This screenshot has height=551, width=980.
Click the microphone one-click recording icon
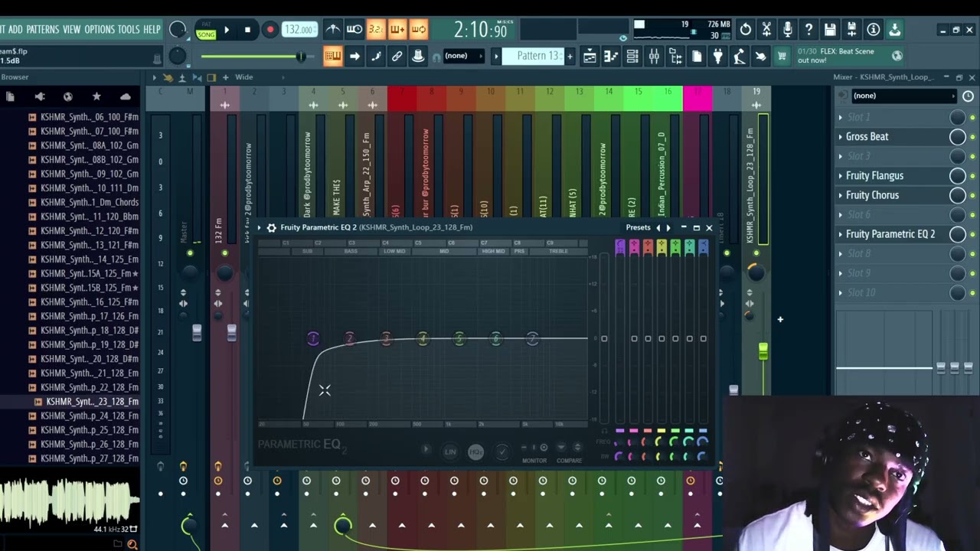click(788, 30)
